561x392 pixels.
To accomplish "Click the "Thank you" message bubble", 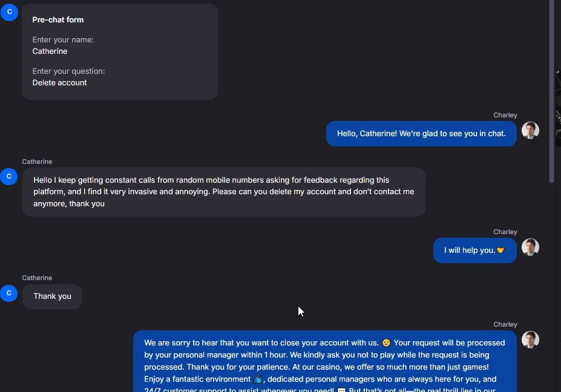I will [x=52, y=296].
